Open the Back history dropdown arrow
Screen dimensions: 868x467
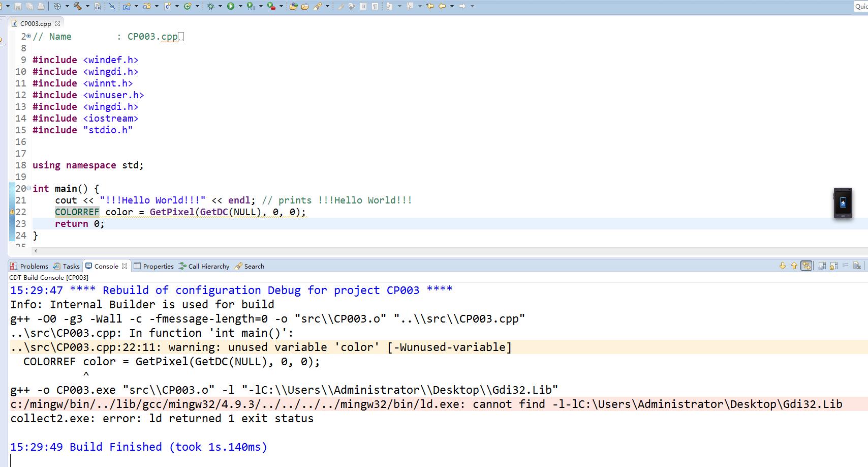coord(452,6)
